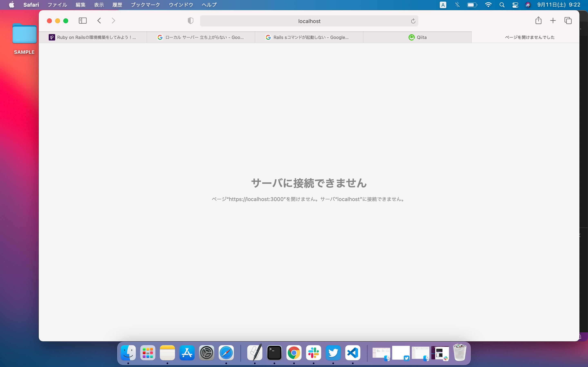Screen dimensions: 588x367
Task: Reload the localhost page
Action: click(x=413, y=21)
